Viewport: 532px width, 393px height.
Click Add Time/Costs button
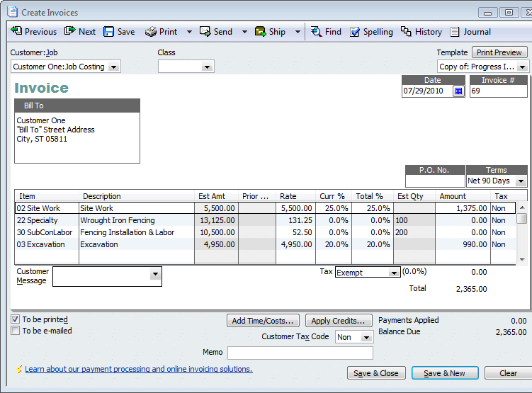click(263, 321)
